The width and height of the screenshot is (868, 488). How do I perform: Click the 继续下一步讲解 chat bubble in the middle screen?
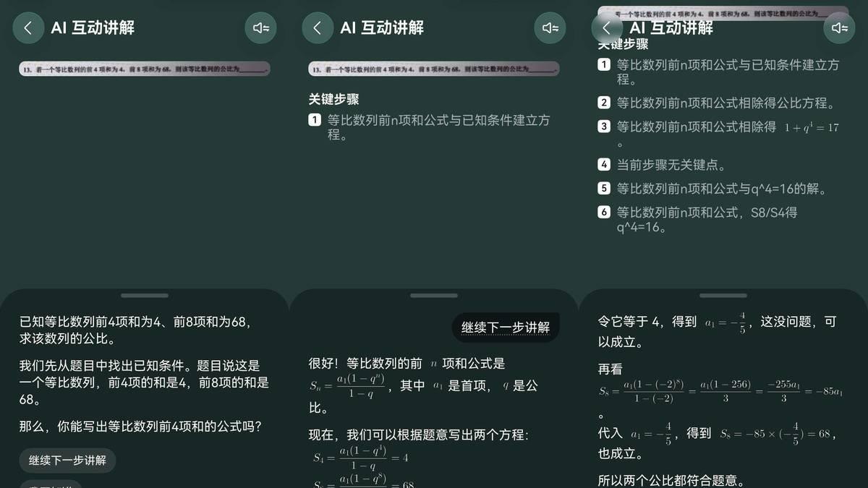506,328
